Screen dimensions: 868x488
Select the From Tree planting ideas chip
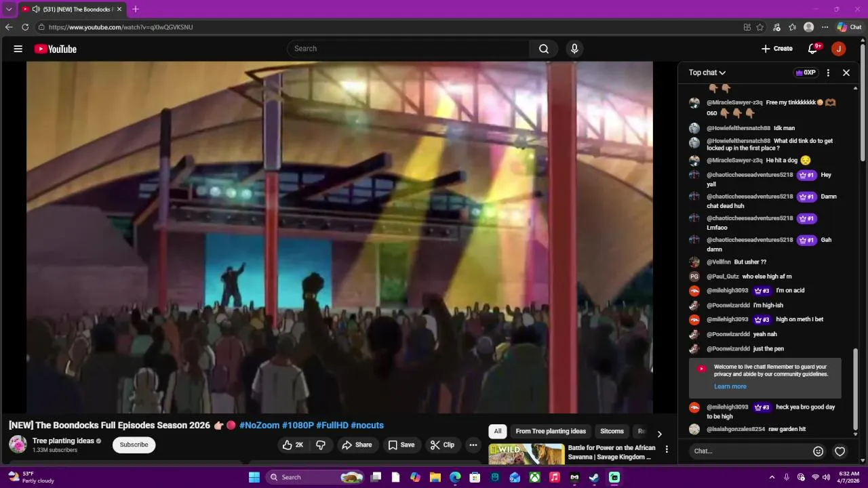click(551, 431)
